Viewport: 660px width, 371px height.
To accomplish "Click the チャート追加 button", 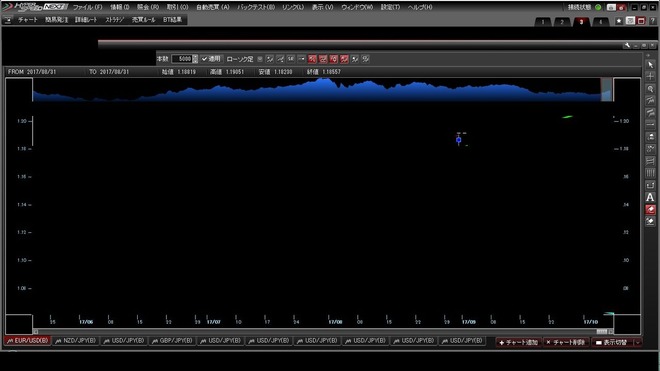I will point(519,342).
